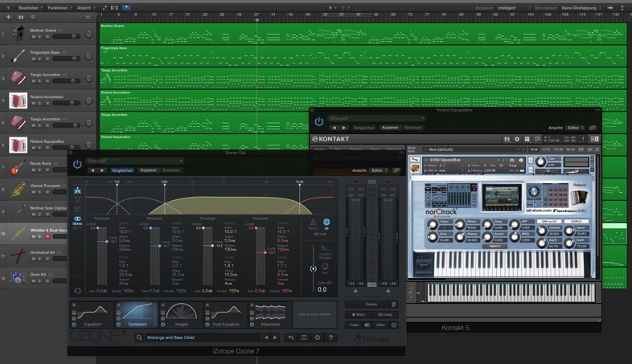Select the Imager module in Ozone

point(180,313)
